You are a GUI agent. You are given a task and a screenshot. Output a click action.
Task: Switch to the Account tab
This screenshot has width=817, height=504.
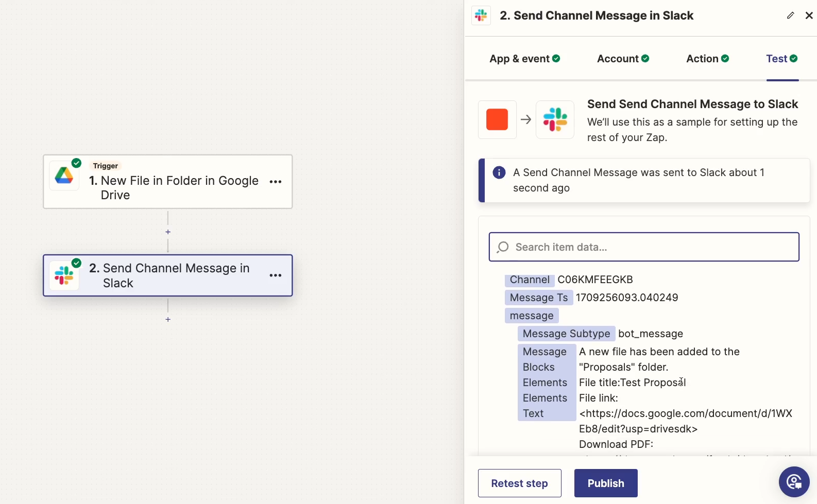623,59
